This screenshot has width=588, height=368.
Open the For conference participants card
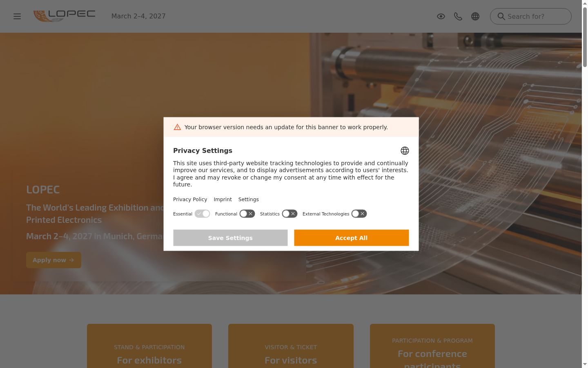(432, 346)
